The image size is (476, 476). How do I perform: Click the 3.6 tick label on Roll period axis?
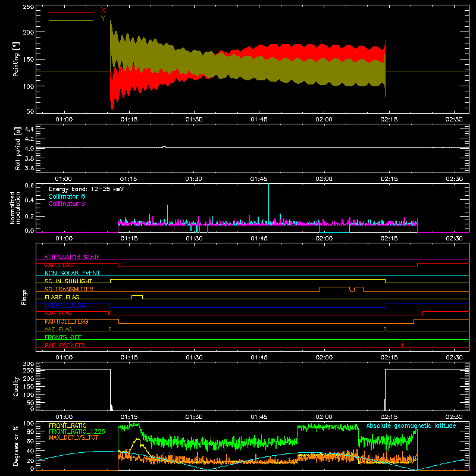[x=29, y=168]
